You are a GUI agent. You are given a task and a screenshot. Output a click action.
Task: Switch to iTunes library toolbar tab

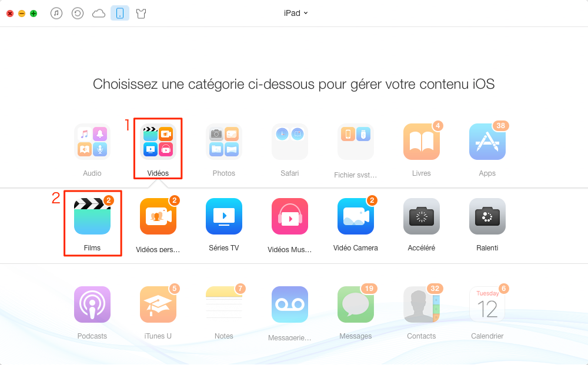tap(56, 14)
